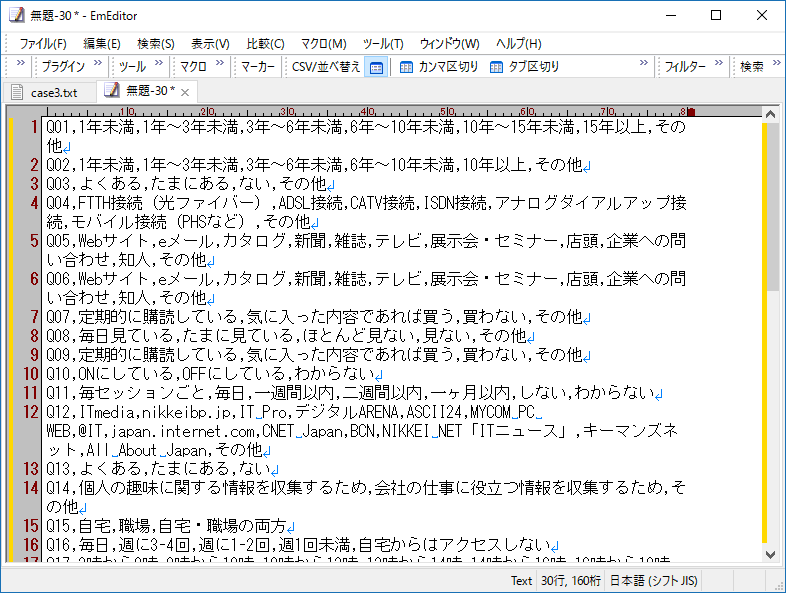Expand the leftmost toolbar overflow chevron

[21, 63]
